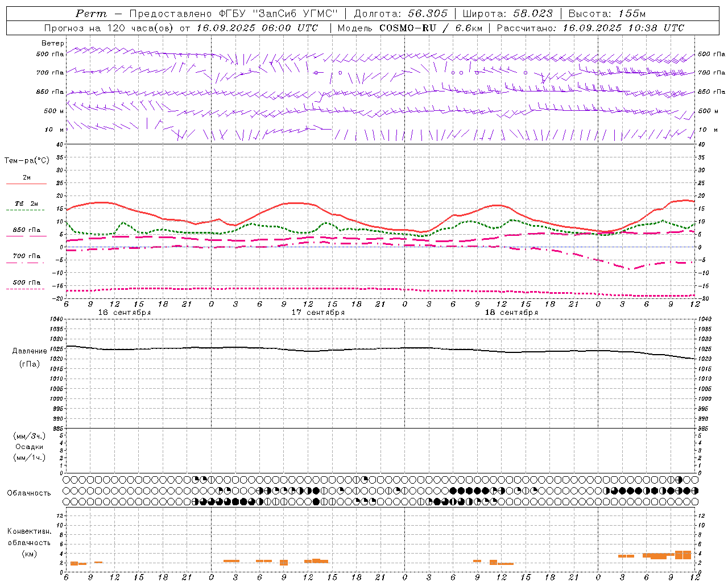Viewport: 728px width, 582px height.
Task: Click the '(гПа)' unit label under Давление
Action: click(x=29, y=364)
